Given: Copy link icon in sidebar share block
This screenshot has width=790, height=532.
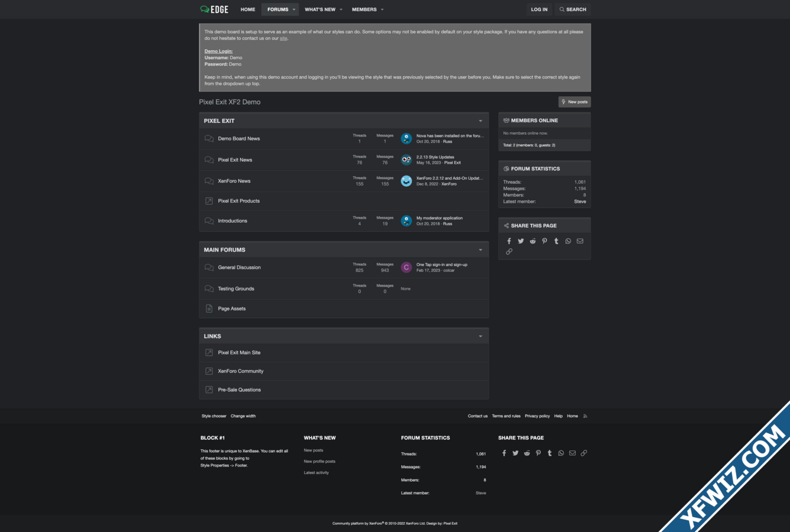Looking at the screenshot, I should 509,252.
